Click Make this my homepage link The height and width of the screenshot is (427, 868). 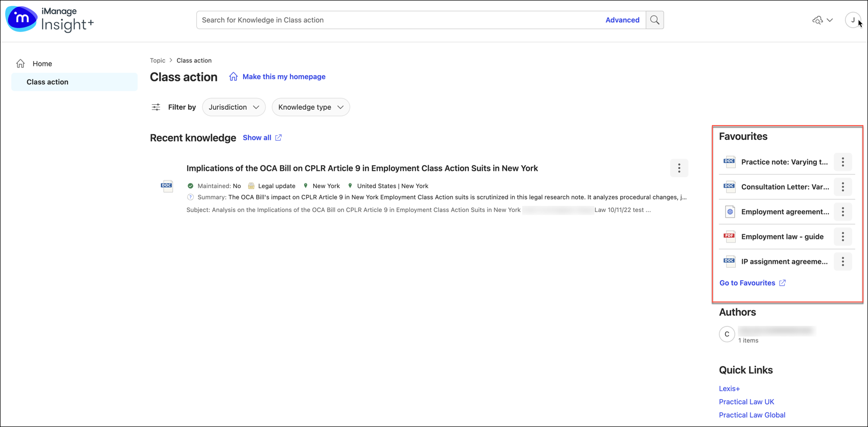(284, 77)
